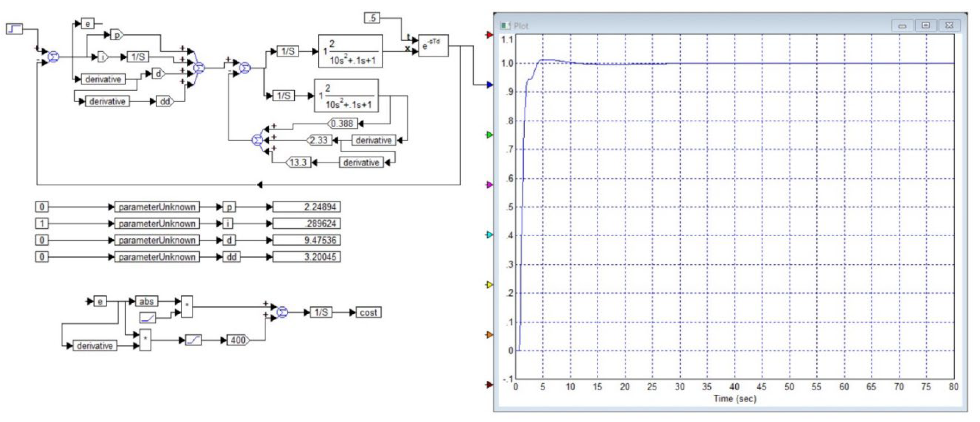Screen dimensions: 980x422
Task: Select the 13.3 gain block
Action: 298,163
